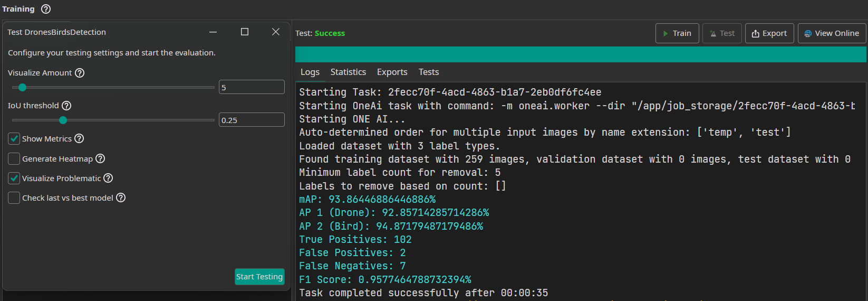Enable Check last vs best model

pyautogui.click(x=14, y=198)
